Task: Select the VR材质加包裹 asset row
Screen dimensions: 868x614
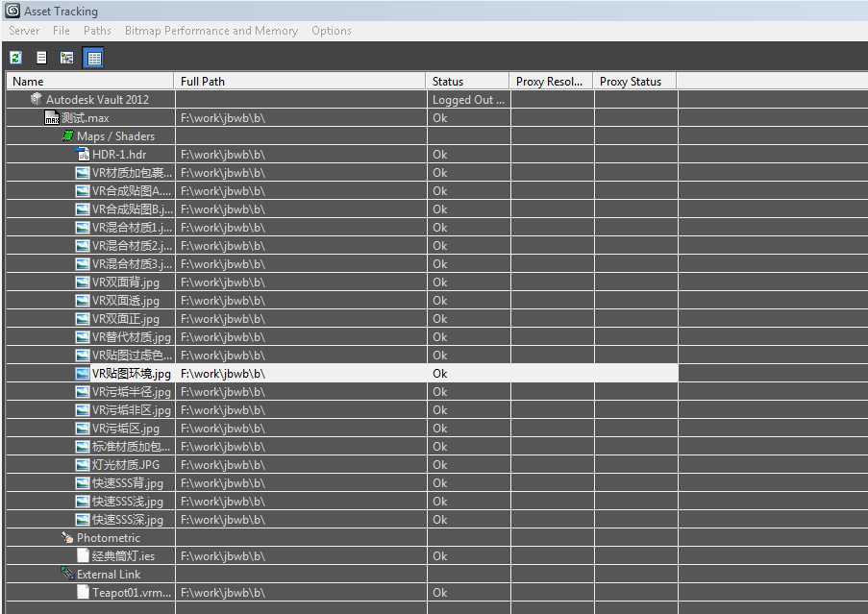Action: click(342, 173)
